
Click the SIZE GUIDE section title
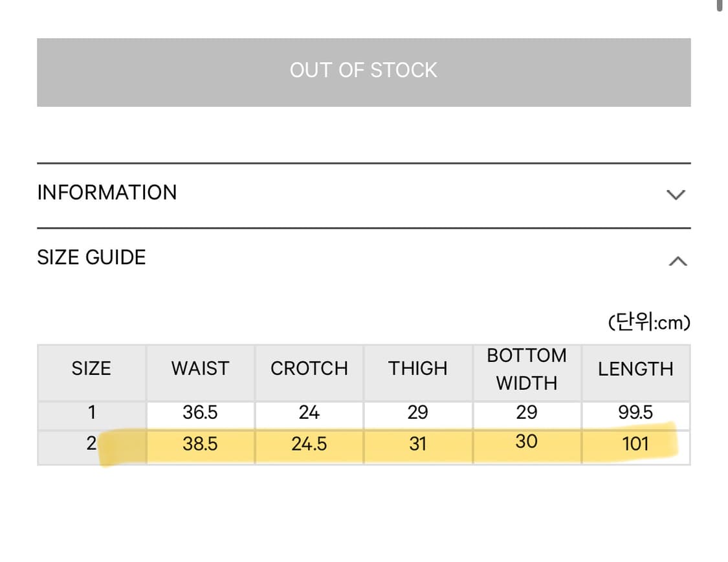tap(91, 258)
